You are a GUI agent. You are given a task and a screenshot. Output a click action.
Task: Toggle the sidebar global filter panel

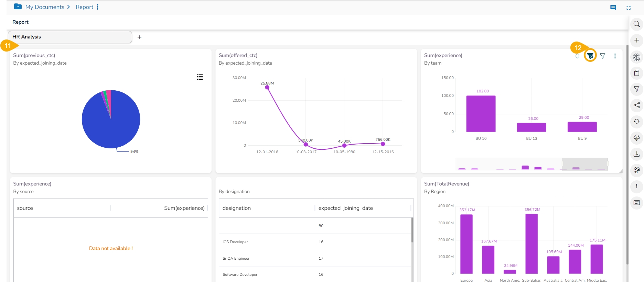(x=636, y=89)
